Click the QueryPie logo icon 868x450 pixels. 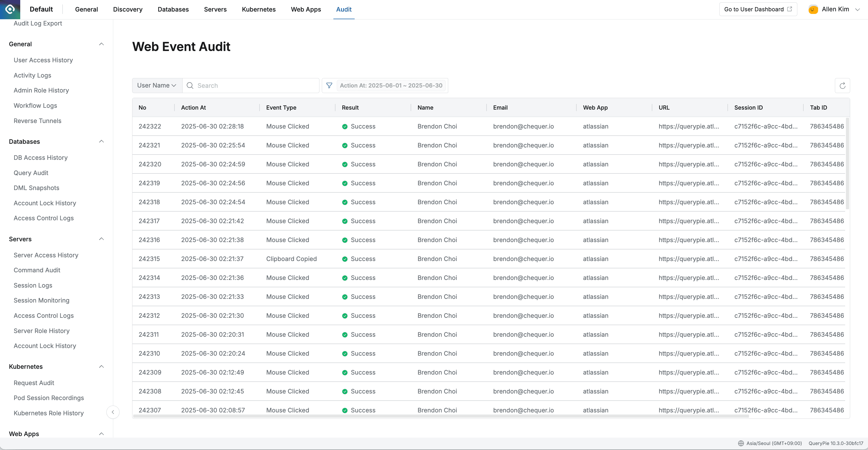pyautogui.click(x=10, y=9)
